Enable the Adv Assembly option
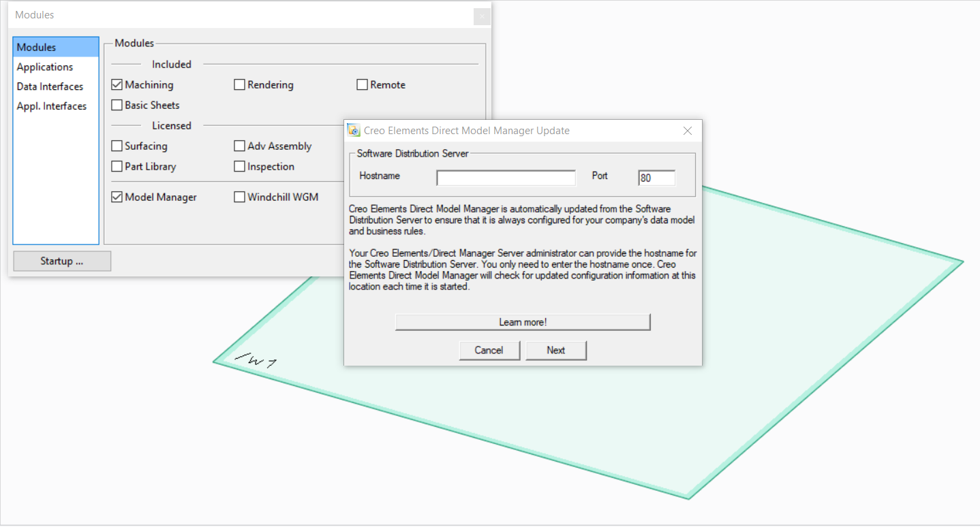Screen dimensions: 980x527 point(239,146)
